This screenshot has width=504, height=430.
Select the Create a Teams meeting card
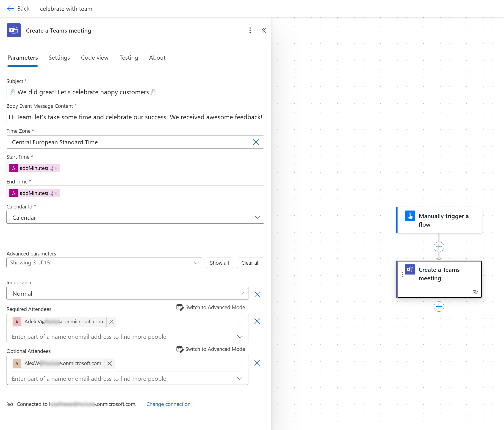tap(439, 279)
